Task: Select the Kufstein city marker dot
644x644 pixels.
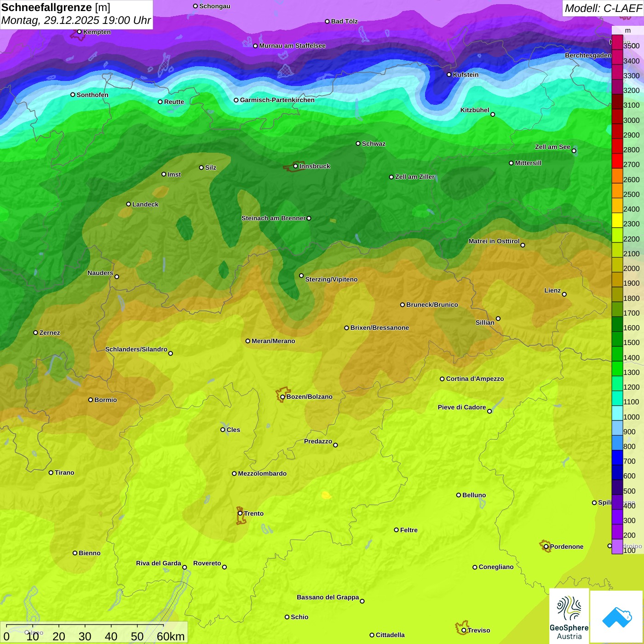Action: pos(449,75)
